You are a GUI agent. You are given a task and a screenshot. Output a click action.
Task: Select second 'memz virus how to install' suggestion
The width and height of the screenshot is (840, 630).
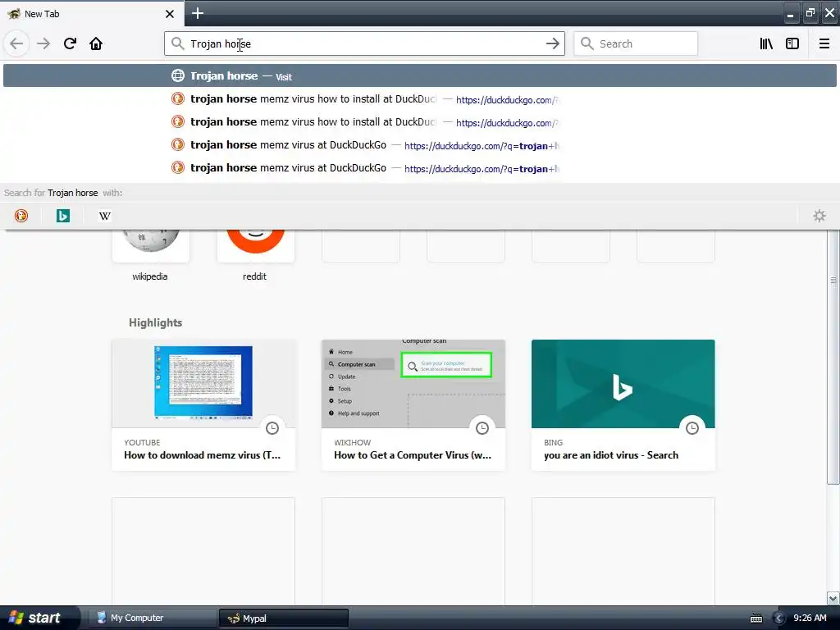(x=420, y=122)
